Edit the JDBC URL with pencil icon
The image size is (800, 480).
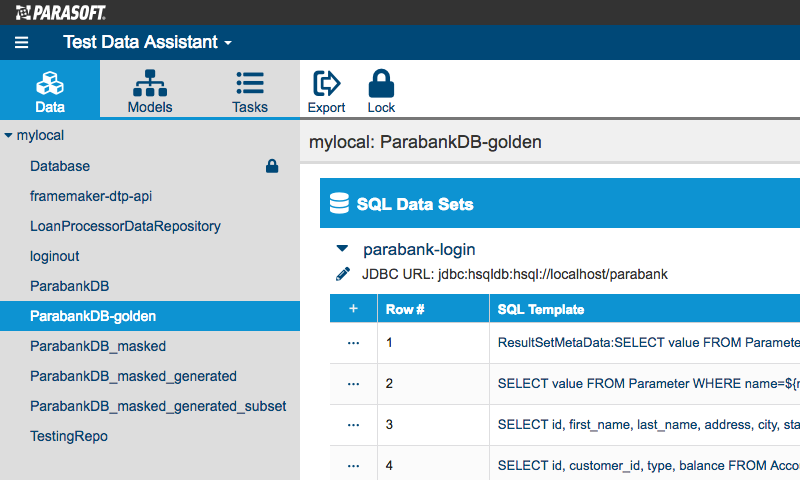coord(343,274)
